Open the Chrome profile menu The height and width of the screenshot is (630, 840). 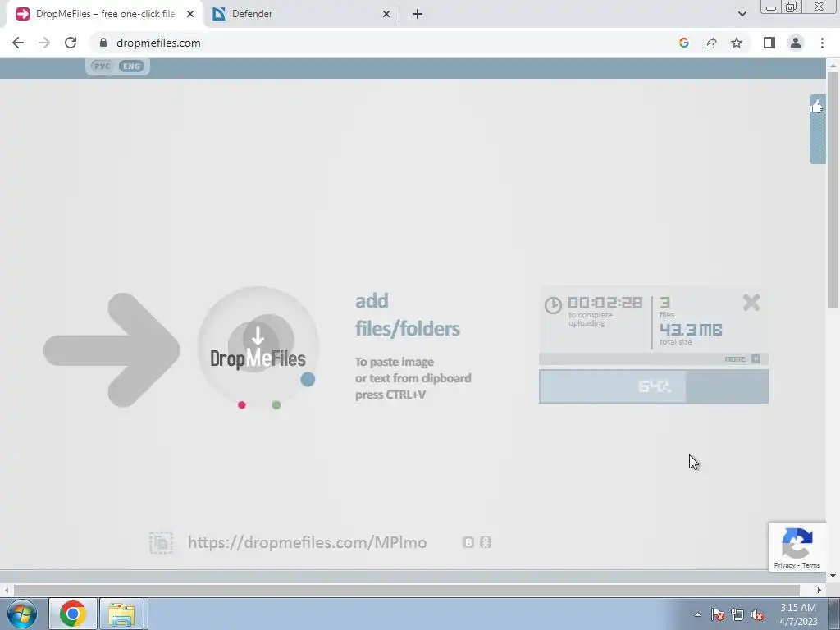coord(796,43)
